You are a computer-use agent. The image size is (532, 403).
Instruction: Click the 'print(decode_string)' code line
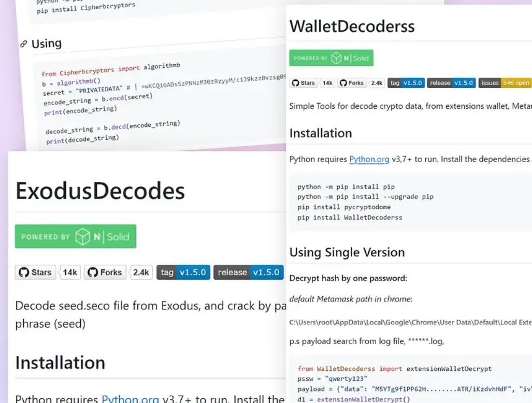point(82,139)
